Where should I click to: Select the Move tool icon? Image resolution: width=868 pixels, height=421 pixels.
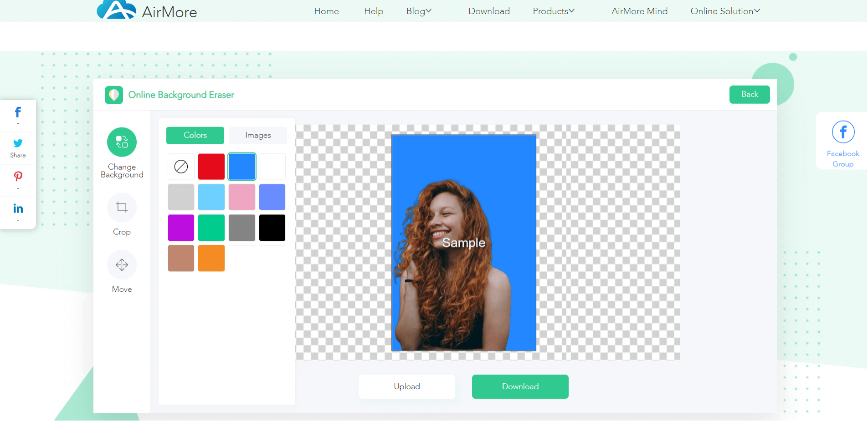click(122, 265)
